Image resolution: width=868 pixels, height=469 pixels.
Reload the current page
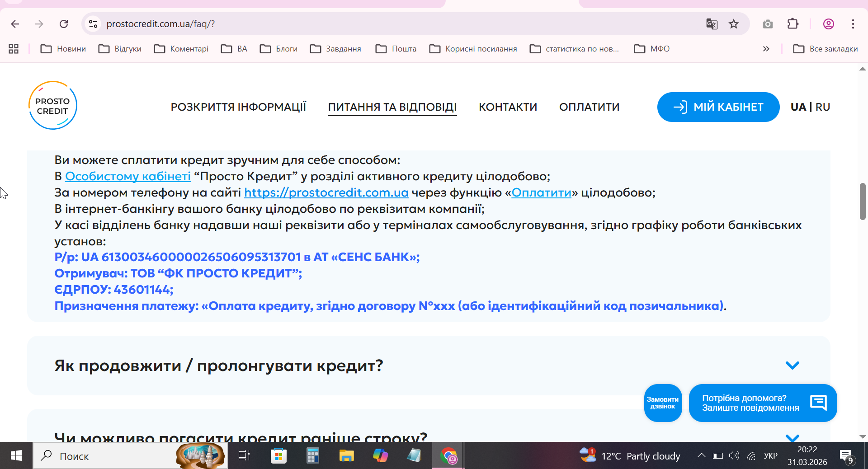(64, 24)
